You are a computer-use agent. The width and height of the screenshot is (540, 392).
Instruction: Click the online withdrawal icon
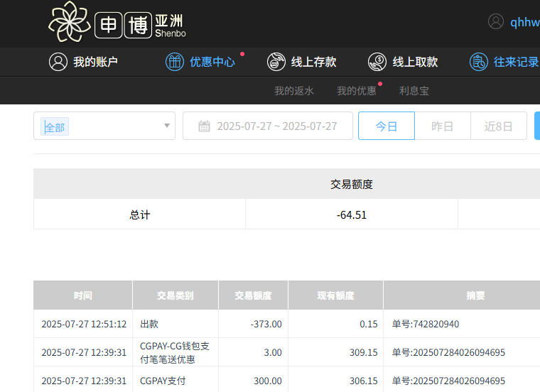(377, 62)
